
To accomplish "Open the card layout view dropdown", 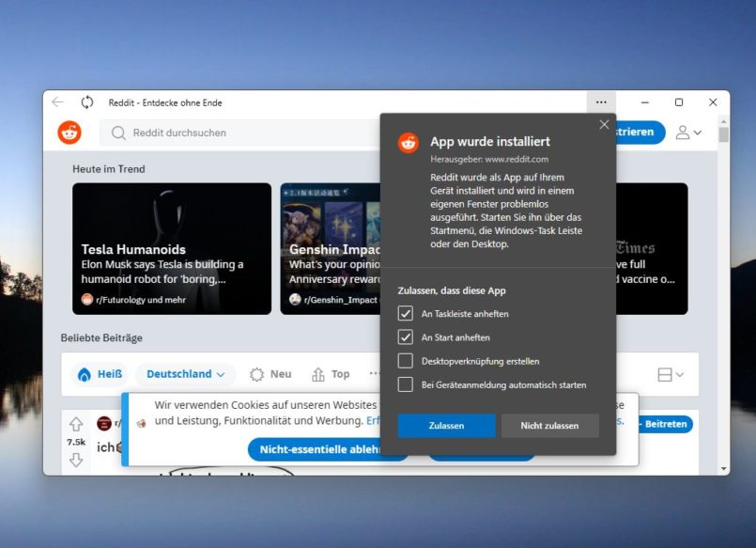I will point(671,374).
